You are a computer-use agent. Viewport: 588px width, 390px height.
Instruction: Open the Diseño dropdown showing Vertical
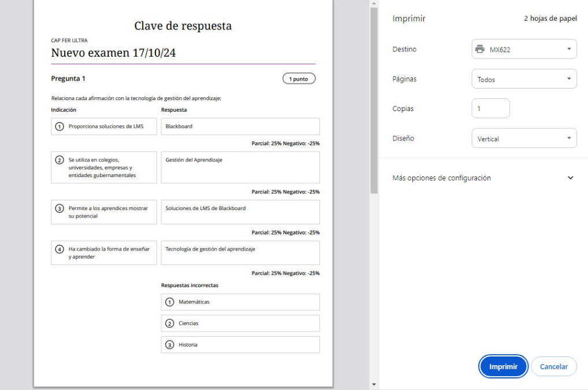coord(524,138)
